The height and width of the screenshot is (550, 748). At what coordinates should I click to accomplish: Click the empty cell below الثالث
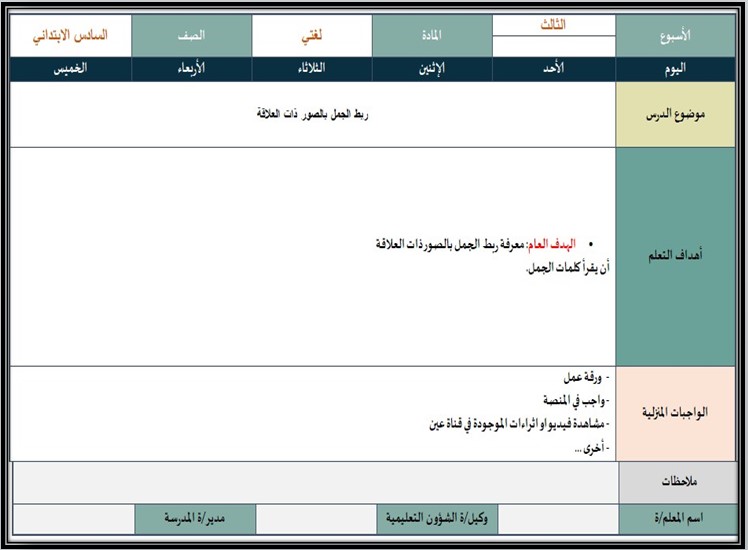click(x=553, y=46)
